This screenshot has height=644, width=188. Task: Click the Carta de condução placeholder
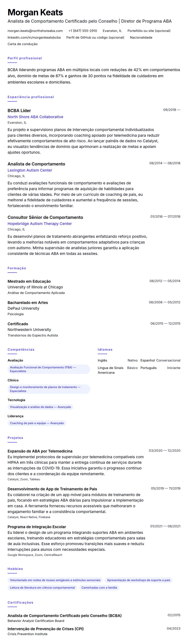22,44
